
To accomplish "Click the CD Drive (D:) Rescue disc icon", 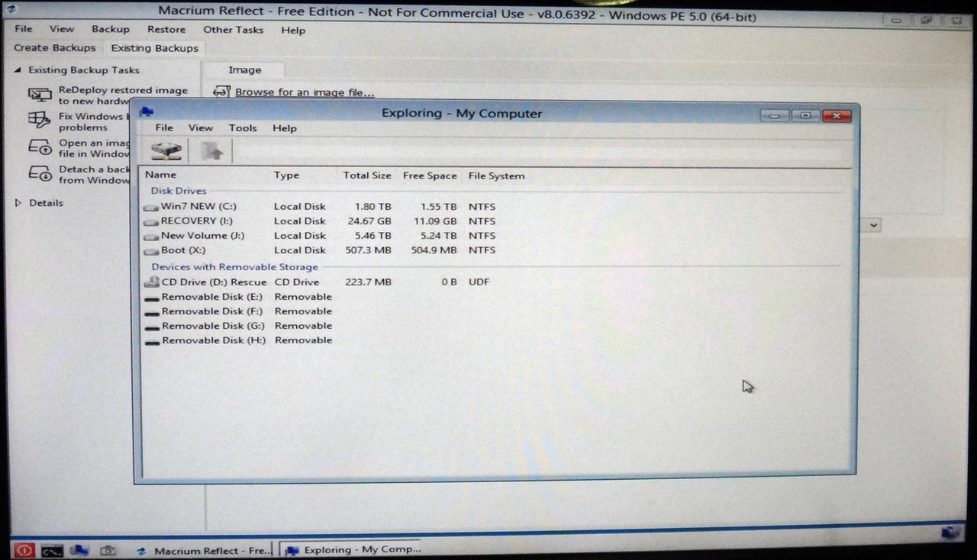I will [x=151, y=282].
